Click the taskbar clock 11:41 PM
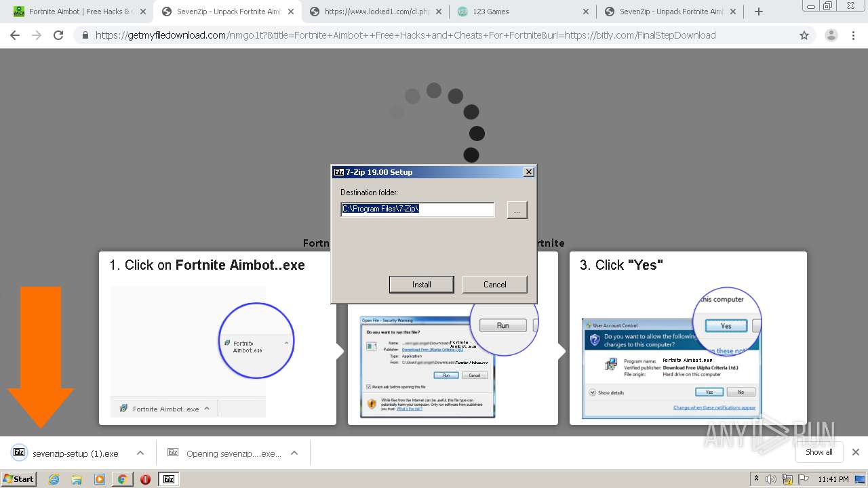 833,479
